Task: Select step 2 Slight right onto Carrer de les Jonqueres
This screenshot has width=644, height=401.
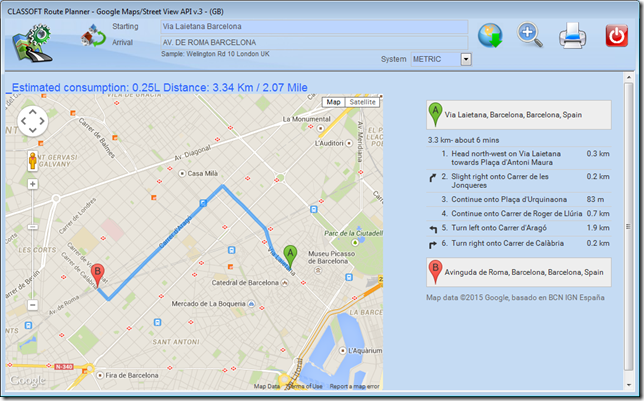Action: click(x=519, y=181)
